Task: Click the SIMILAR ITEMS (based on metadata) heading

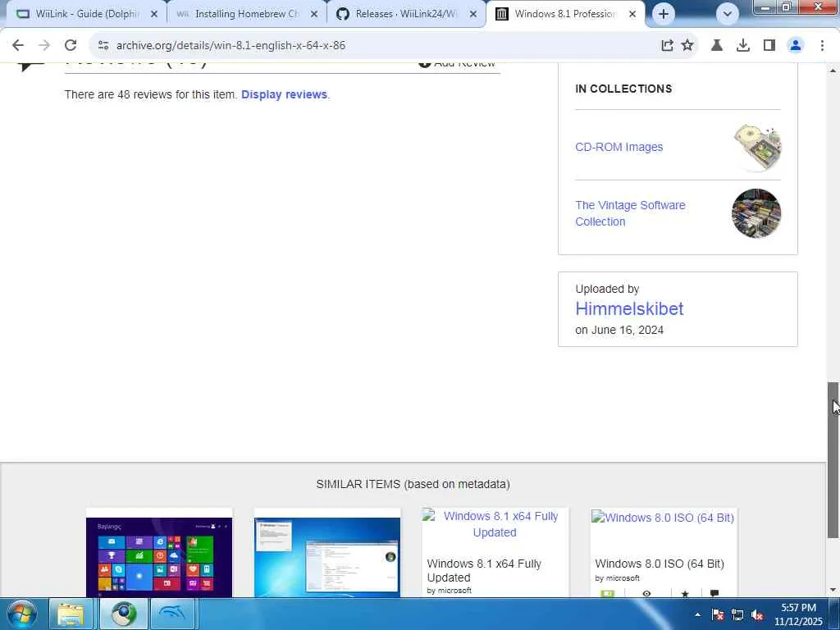Action: 413,484
